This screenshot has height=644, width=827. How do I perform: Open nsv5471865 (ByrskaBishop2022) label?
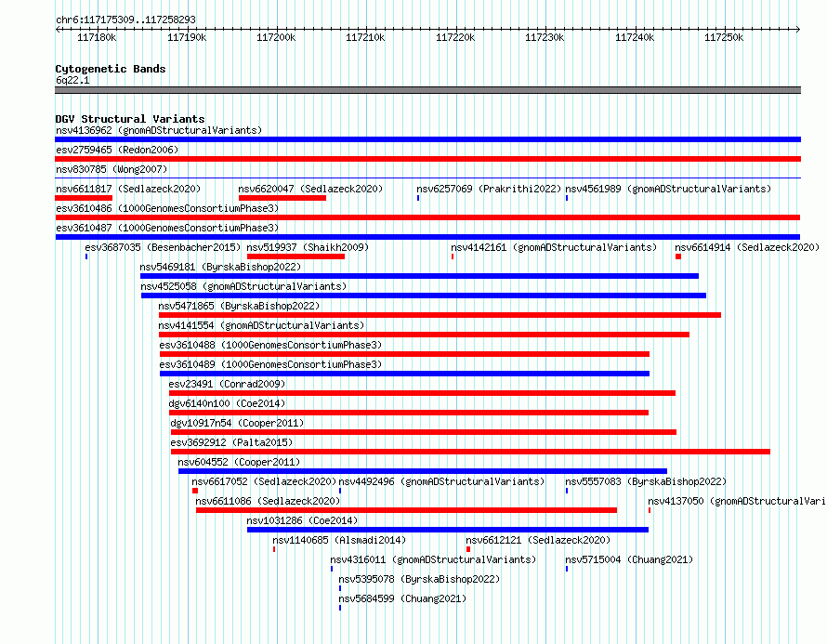point(239,306)
